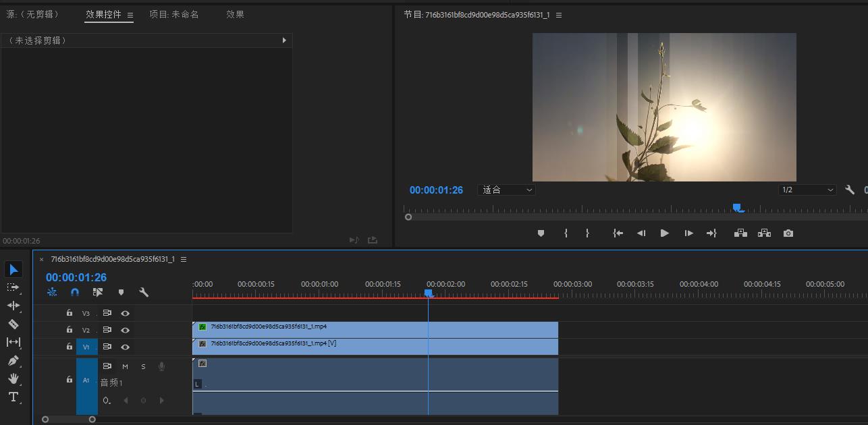Open timeline display settings wrench
Image resolution: width=868 pixels, height=425 pixels.
[x=144, y=292]
